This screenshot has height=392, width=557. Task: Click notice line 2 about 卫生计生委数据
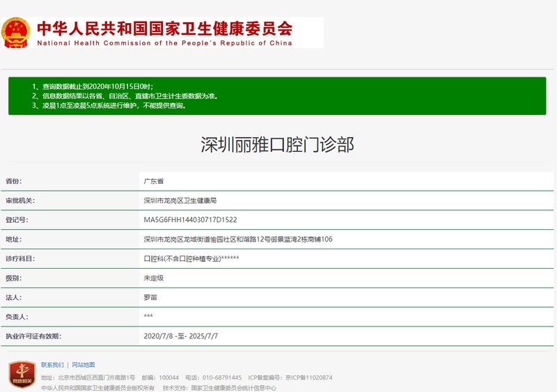tap(125, 96)
